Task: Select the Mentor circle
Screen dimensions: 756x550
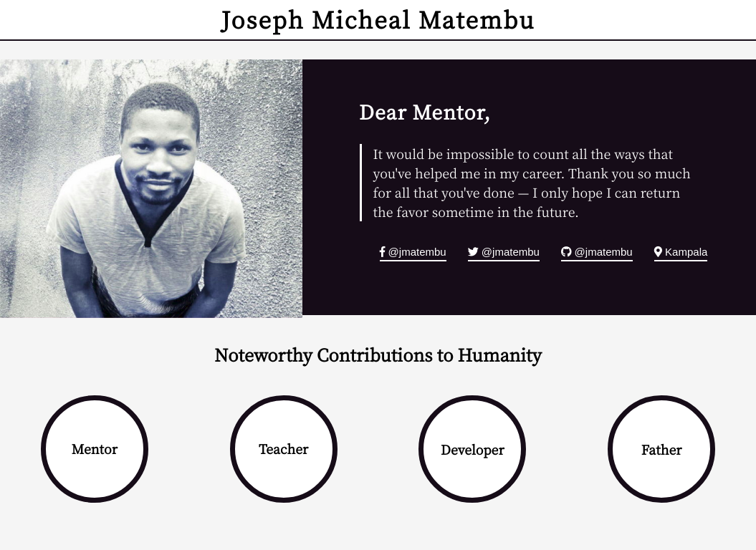Action: [95, 449]
